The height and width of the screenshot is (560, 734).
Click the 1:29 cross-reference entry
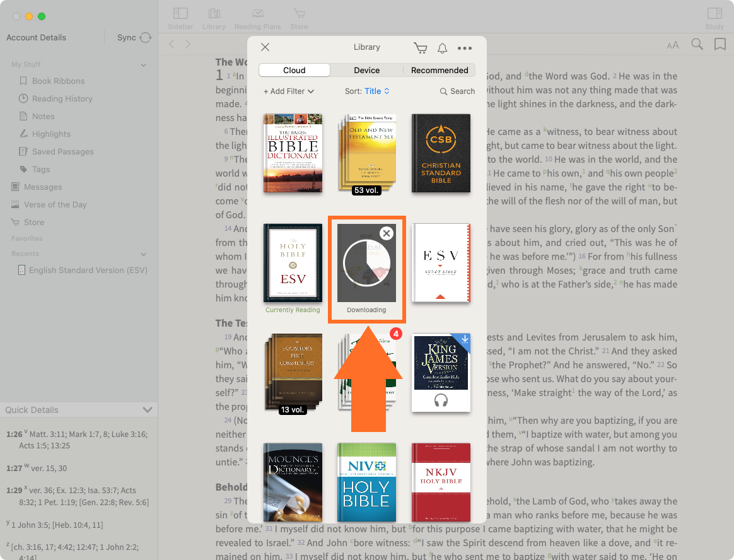(x=78, y=496)
